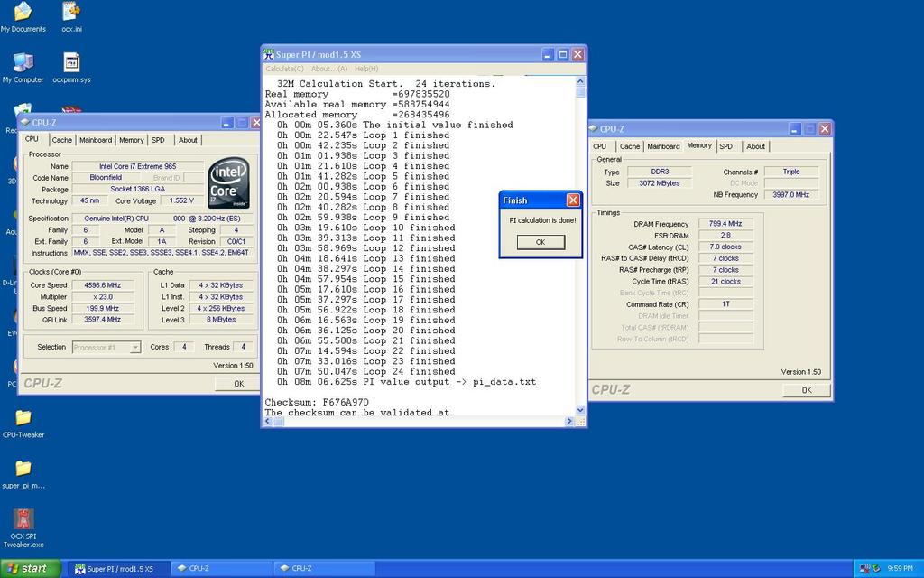The image size is (924, 578).
Task: Switch to CPU tab in the memory CPU-Z window
Action: point(600,146)
